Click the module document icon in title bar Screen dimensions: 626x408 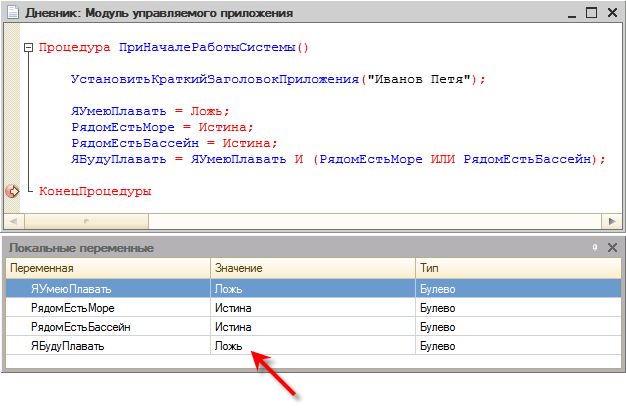point(13,12)
